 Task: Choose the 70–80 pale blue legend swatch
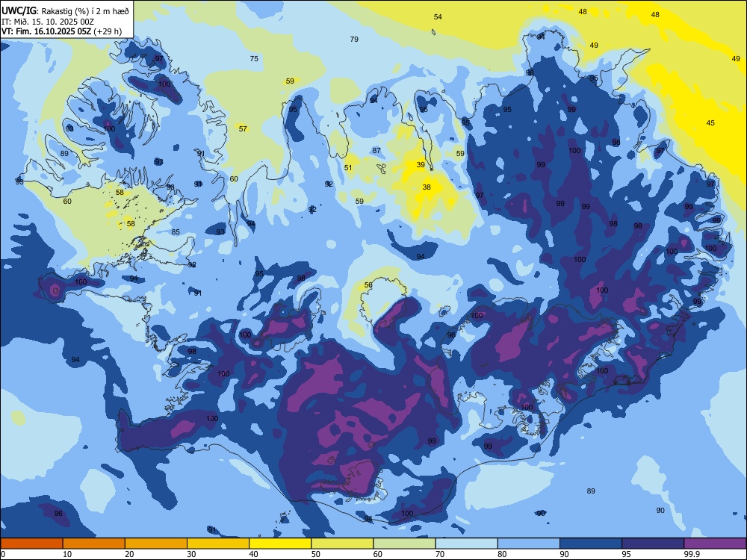466,544
